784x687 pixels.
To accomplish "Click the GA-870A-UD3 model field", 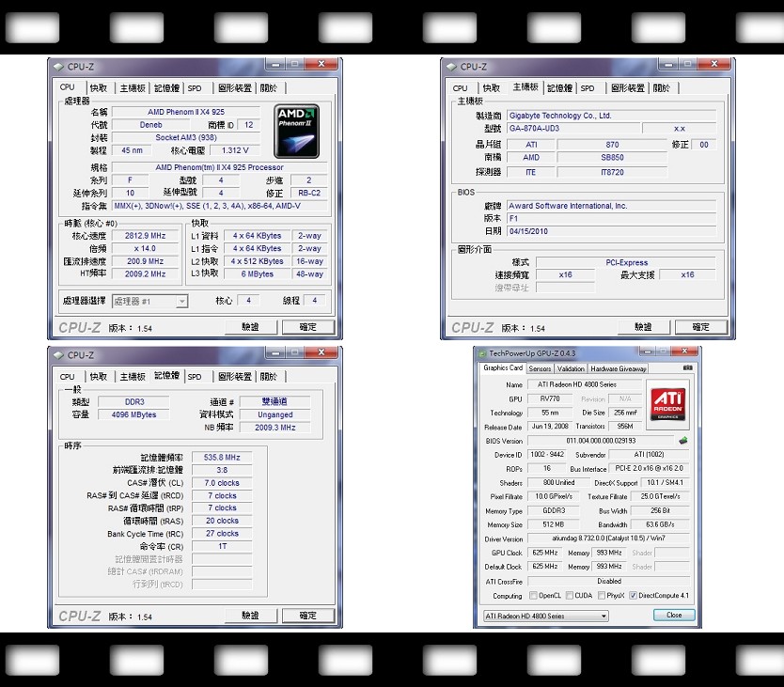I will (573, 128).
